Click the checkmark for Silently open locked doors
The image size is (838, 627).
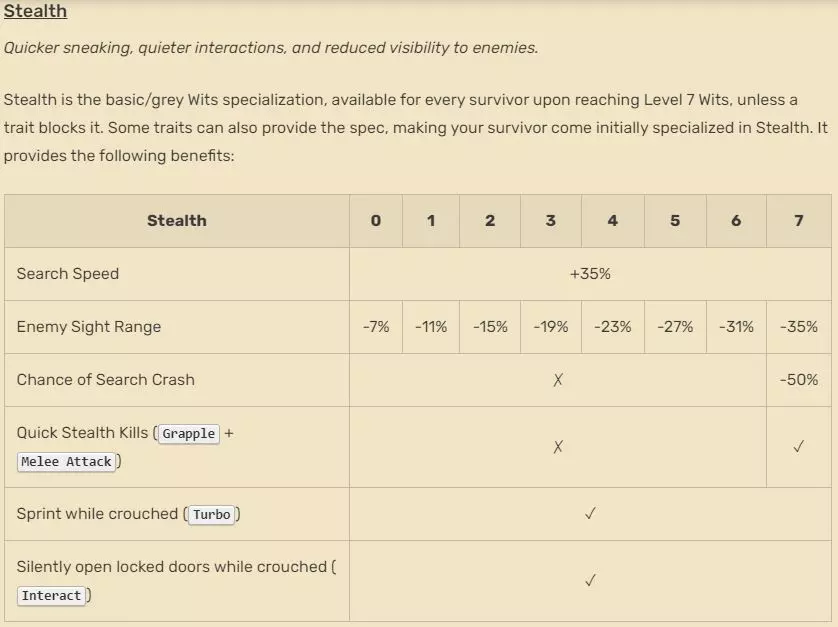click(590, 580)
